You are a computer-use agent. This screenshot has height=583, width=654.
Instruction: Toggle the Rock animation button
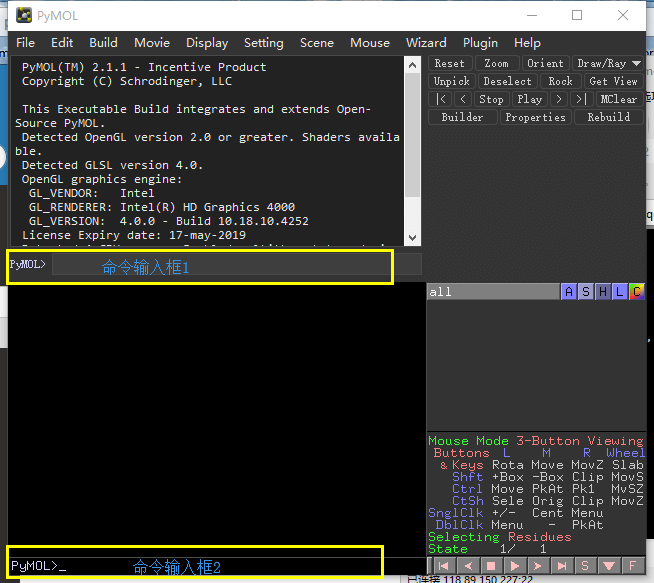[561, 81]
